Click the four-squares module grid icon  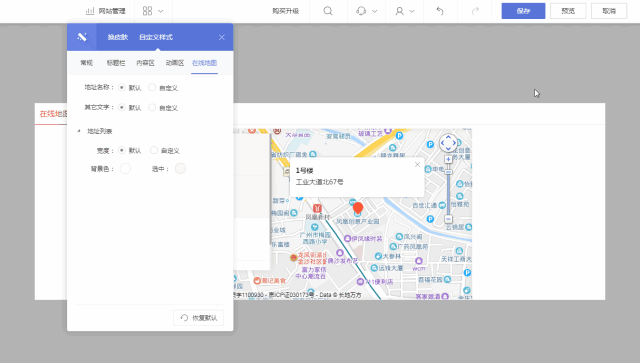click(147, 11)
